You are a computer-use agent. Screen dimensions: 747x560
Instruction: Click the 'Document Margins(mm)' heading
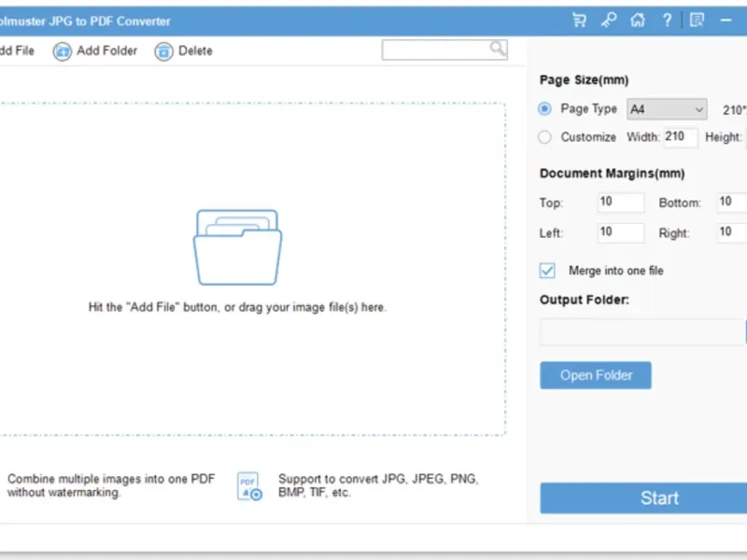point(612,174)
